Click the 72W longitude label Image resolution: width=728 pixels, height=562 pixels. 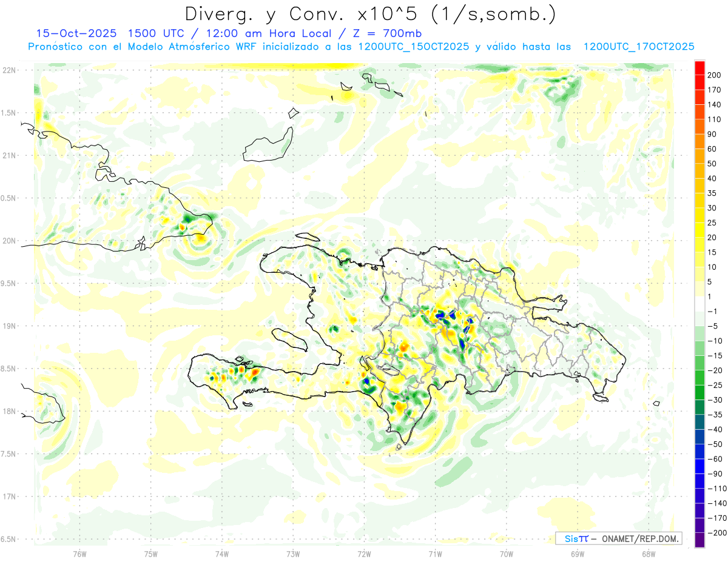coord(364,554)
